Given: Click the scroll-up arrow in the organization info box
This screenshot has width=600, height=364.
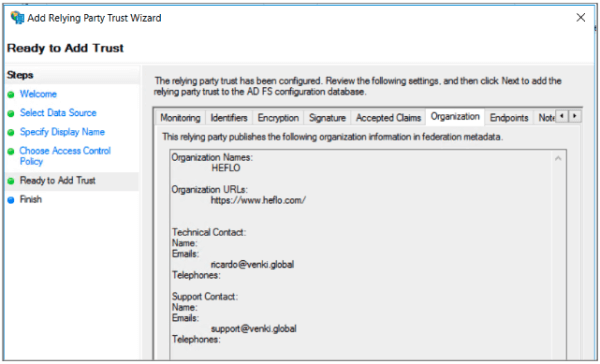Looking at the screenshot, I should click(x=558, y=158).
